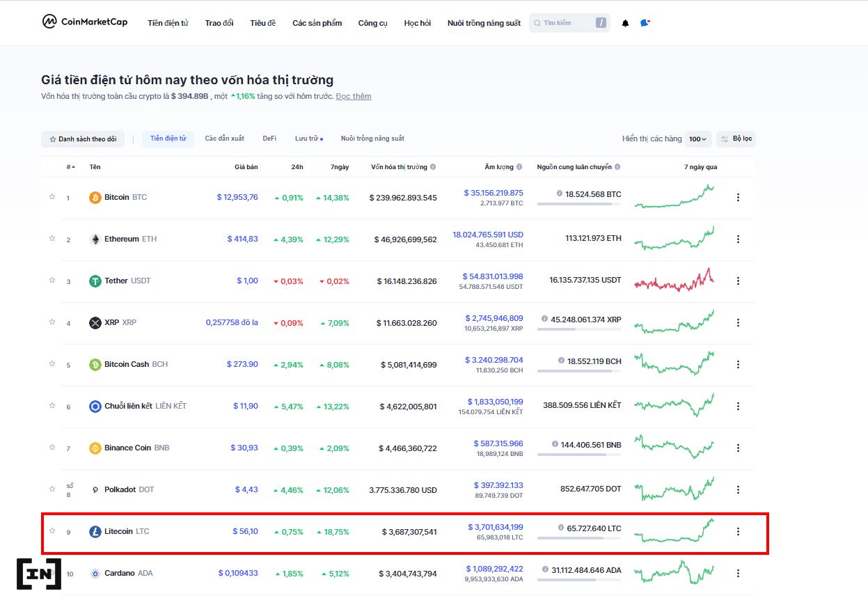Open the notifications bell icon
The height and width of the screenshot is (598, 868).
coord(625,23)
